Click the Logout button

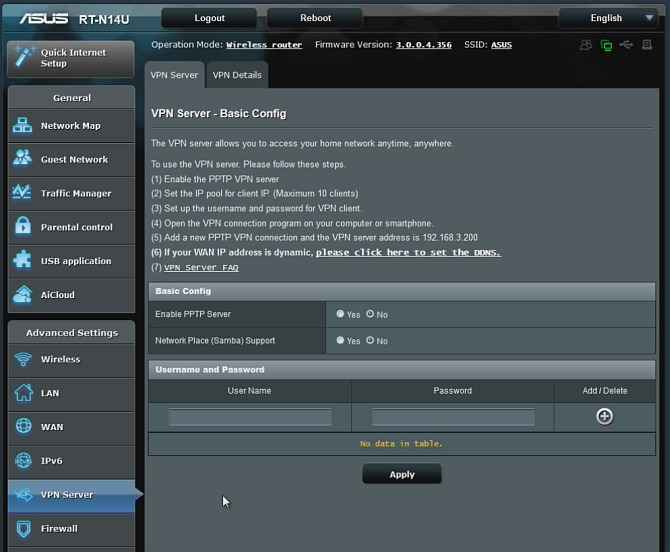tap(209, 18)
